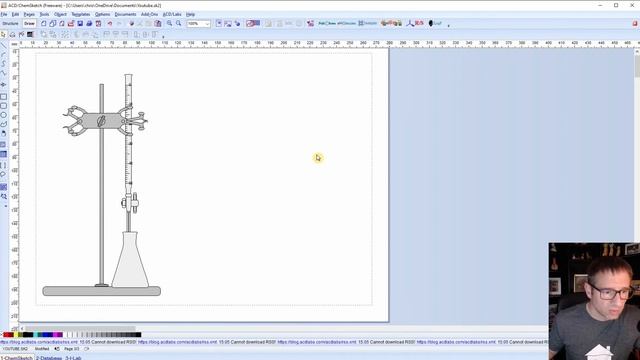The width and height of the screenshot is (640, 360).
Task: Open the Pages menu
Action: (29, 14)
